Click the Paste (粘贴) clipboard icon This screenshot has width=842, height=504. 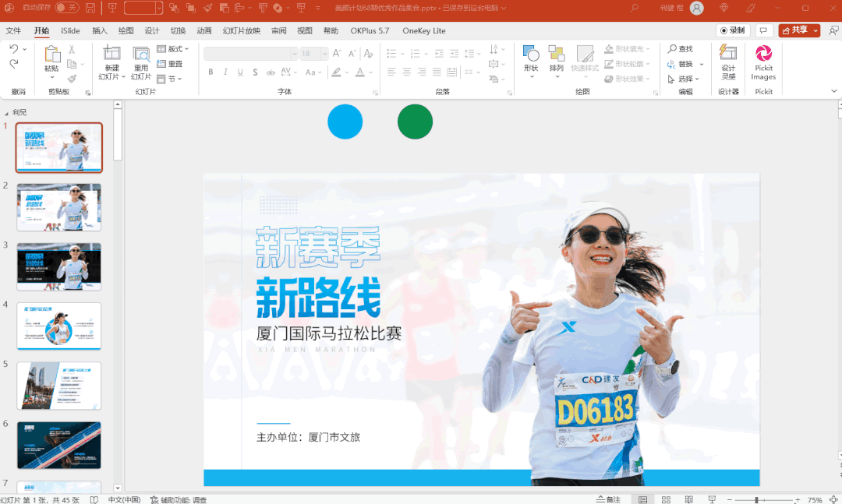click(x=51, y=55)
